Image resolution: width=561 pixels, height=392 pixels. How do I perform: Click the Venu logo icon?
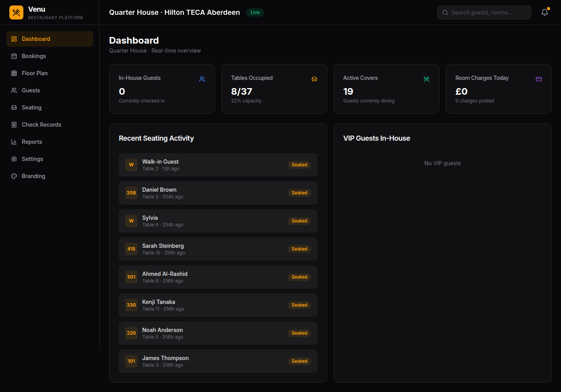(x=16, y=12)
